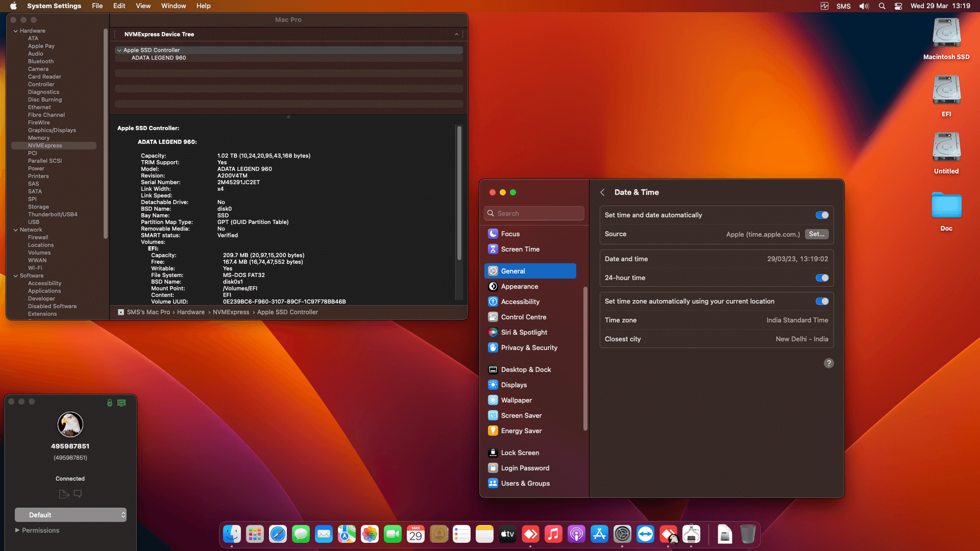
Task: Click menu bar date and time
Action: click(x=940, y=6)
